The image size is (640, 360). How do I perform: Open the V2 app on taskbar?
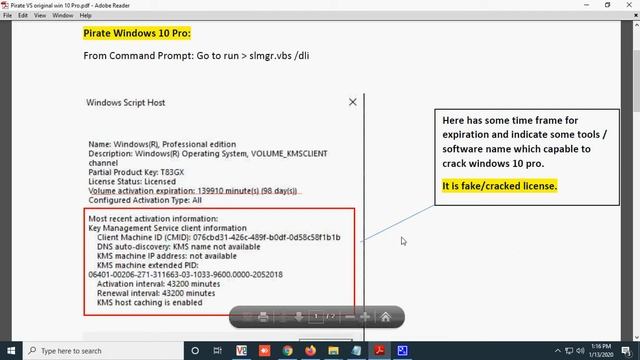[x=242, y=351]
